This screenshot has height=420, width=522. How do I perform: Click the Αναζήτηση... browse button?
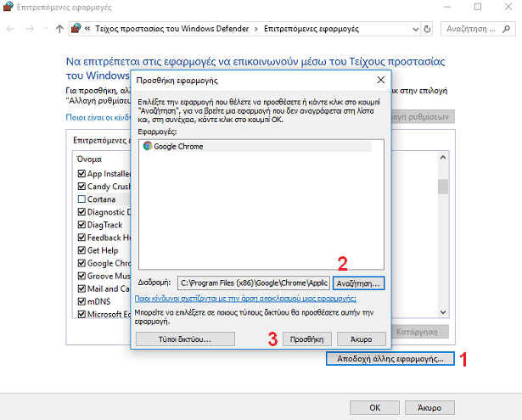coord(358,283)
